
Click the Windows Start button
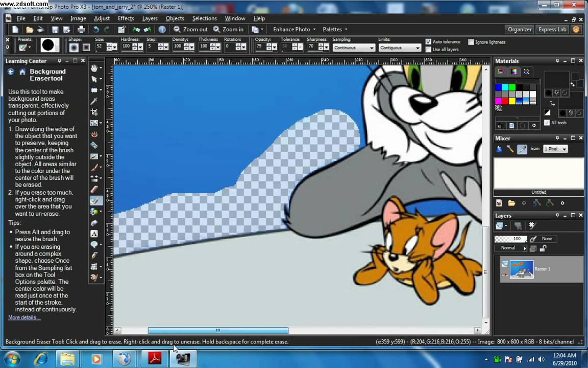[12, 359]
